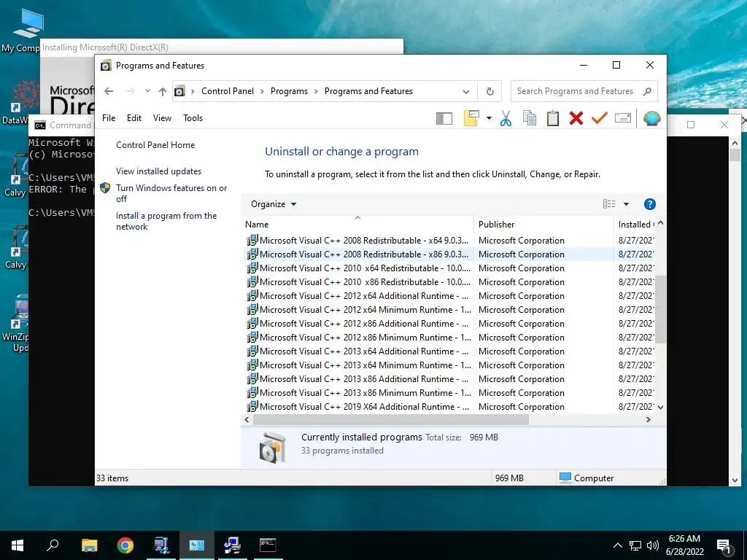
Task: Sort by the Installed On column header
Action: pos(635,225)
